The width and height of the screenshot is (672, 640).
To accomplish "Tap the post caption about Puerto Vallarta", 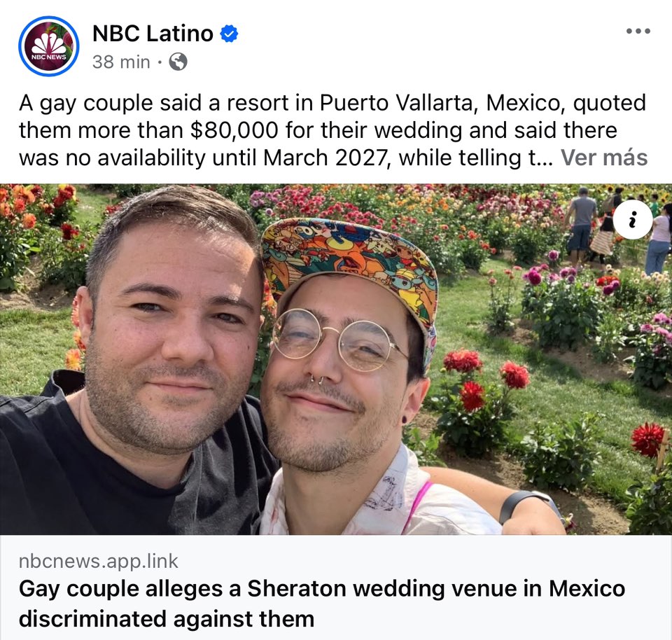I will 332,130.
